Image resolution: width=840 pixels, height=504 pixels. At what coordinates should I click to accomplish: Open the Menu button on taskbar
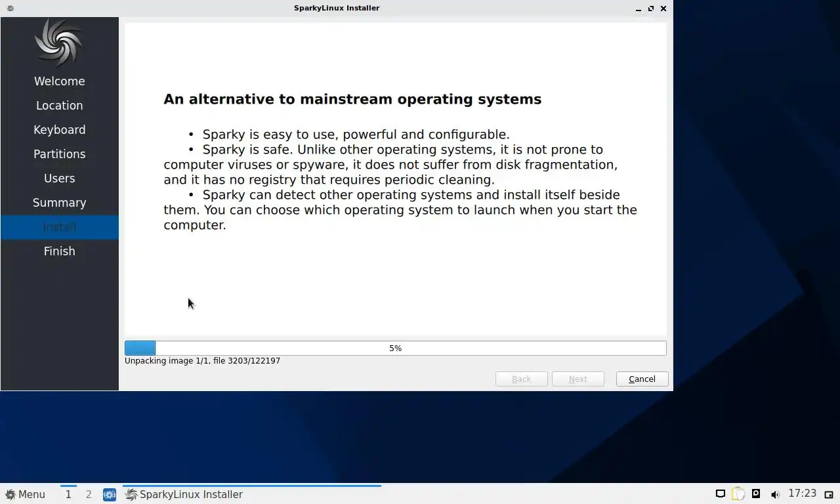[25, 494]
